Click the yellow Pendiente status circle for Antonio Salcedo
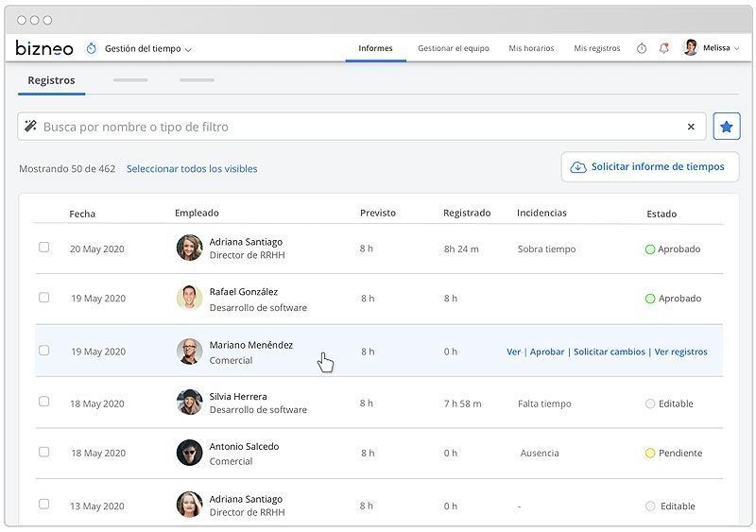756x532 pixels. click(650, 453)
